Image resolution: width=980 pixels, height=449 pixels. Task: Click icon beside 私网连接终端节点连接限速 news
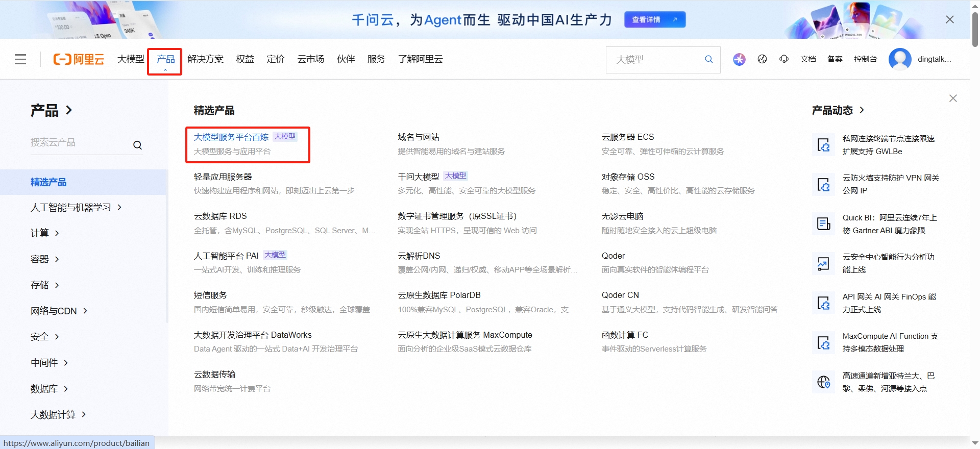(x=823, y=145)
